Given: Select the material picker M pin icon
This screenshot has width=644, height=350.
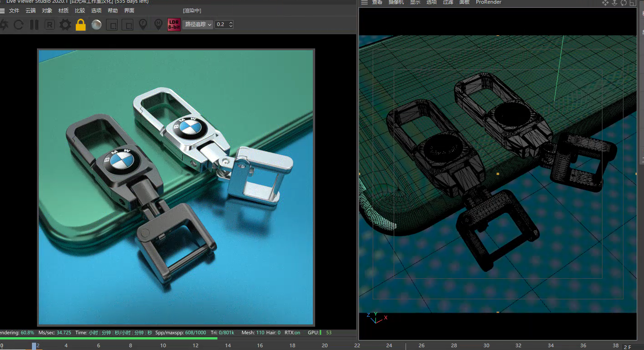Looking at the screenshot, I should pyautogui.click(x=158, y=25).
